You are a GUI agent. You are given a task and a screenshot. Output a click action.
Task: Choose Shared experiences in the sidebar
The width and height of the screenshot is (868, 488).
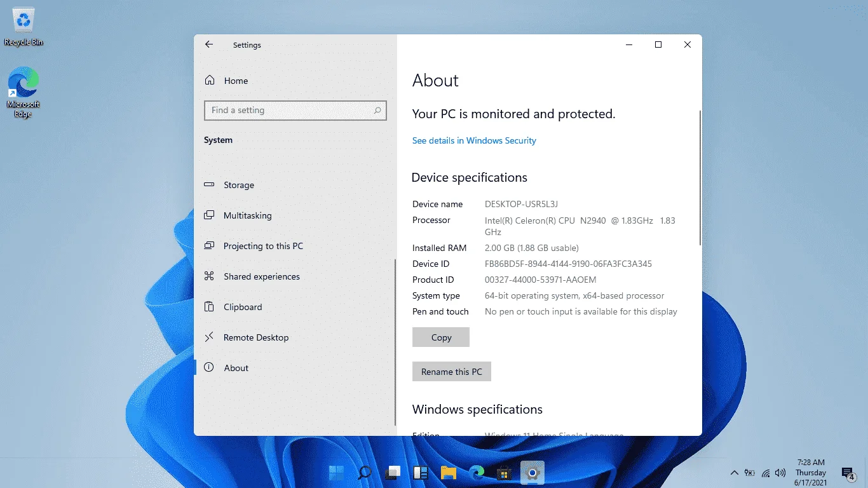[x=295, y=276]
